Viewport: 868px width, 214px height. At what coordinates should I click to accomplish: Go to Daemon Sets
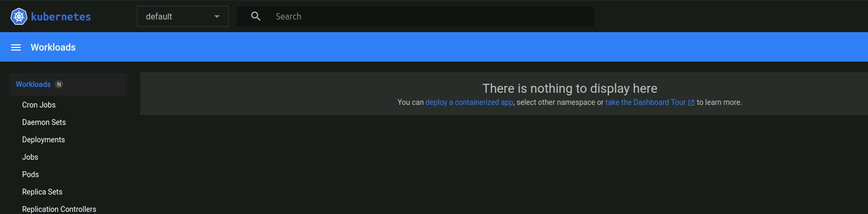[x=44, y=122]
